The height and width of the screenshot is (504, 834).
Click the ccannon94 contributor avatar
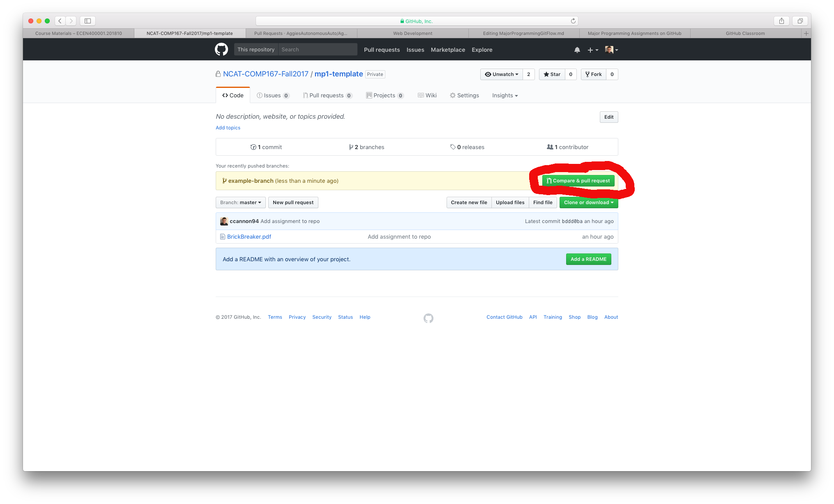(x=225, y=221)
